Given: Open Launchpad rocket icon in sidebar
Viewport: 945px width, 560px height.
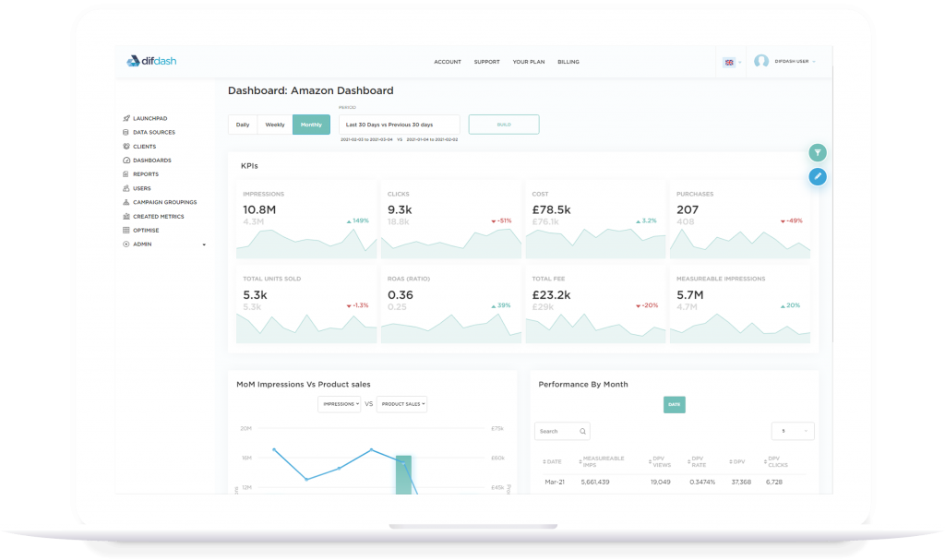Looking at the screenshot, I should pyautogui.click(x=126, y=118).
